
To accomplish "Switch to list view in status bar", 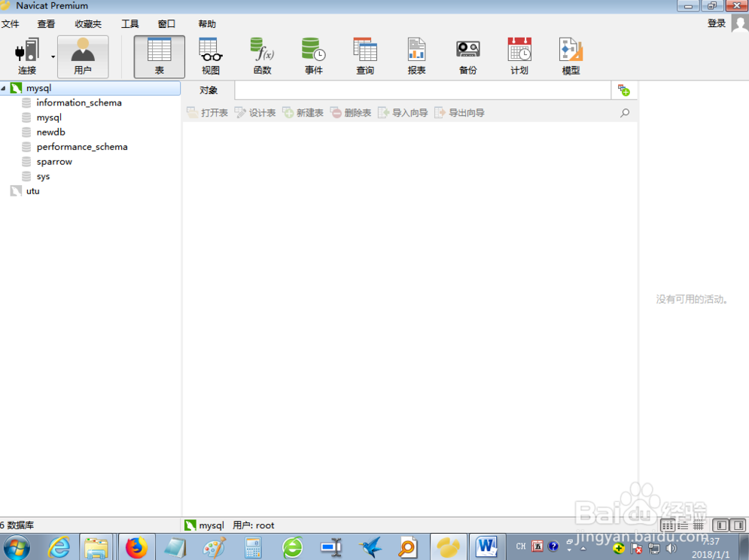I will pos(683,525).
